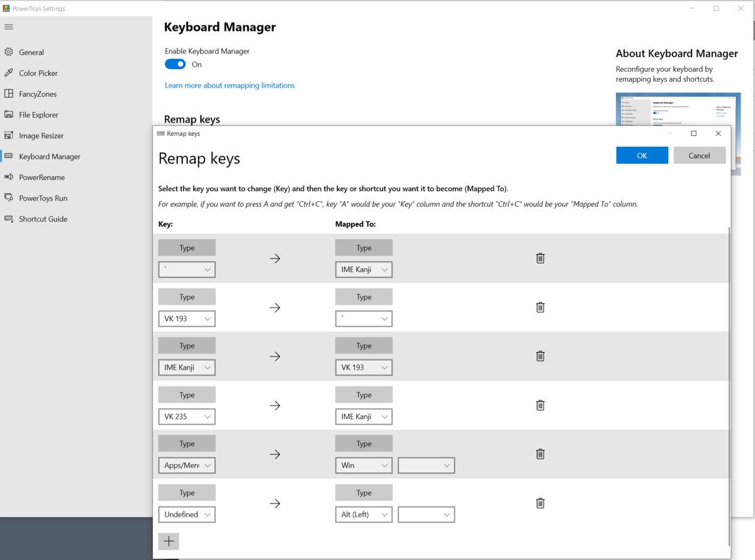
Task: Open the General settings page
Action: tap(75, 52)
